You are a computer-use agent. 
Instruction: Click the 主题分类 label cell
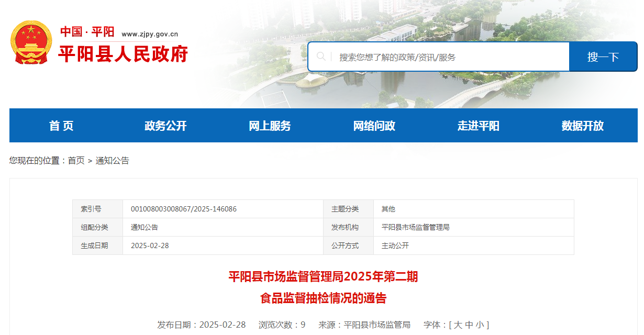349,209
